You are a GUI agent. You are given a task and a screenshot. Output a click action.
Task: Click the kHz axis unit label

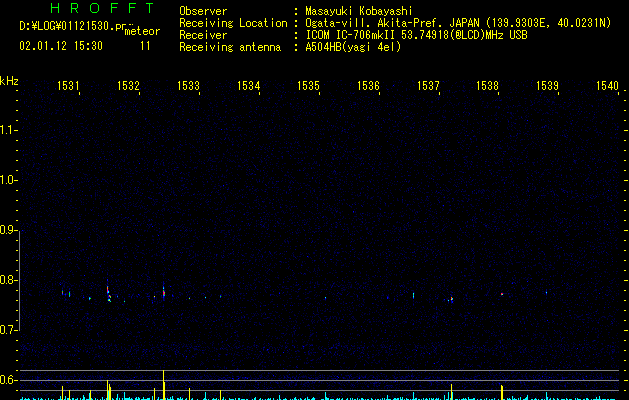tap(9, 81)
